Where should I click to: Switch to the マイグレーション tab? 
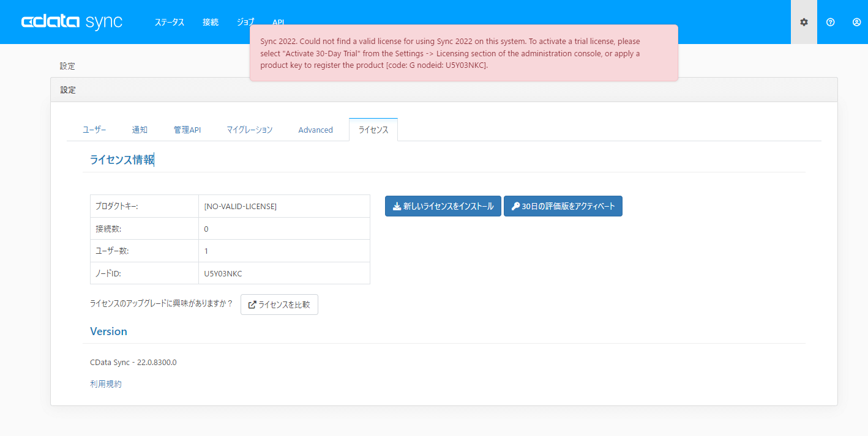(x=250, y=130)
